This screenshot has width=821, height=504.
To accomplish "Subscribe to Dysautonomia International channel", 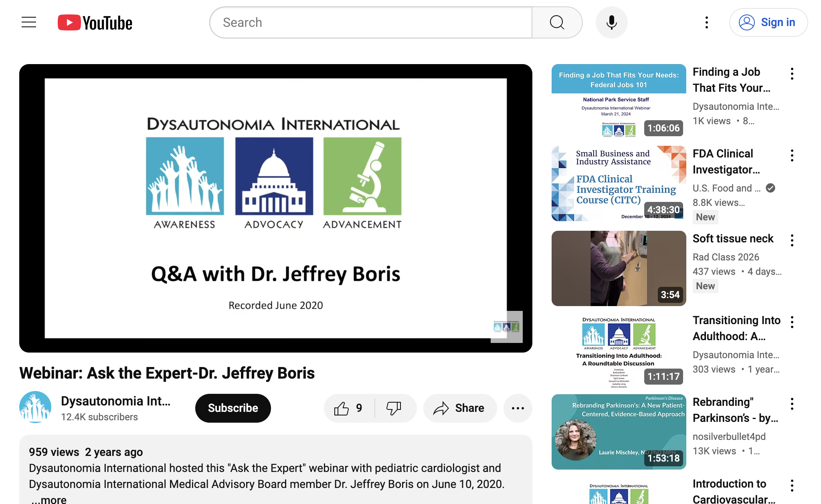I will [233, 408].
